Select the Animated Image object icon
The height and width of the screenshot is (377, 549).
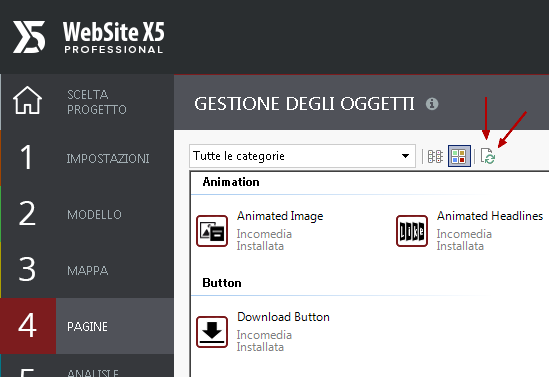[x=212, y=231]
